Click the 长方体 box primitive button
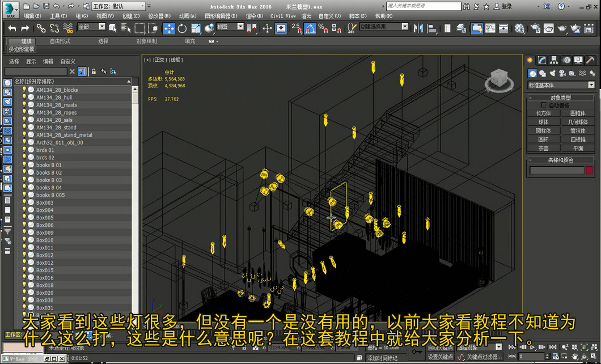Viewport: 601px width, 364px height. pos(543,113)
